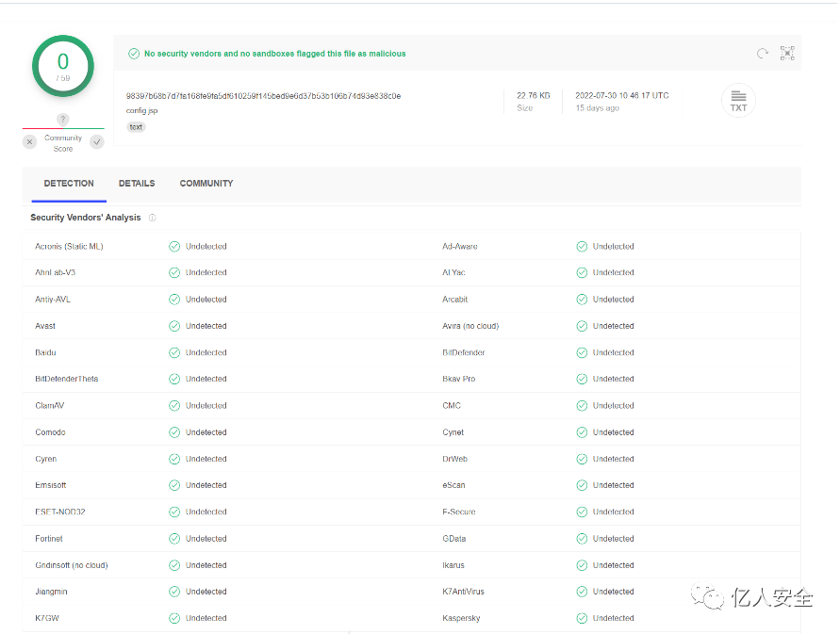Click the K7AntiVirus vendor name

(464, 592)
